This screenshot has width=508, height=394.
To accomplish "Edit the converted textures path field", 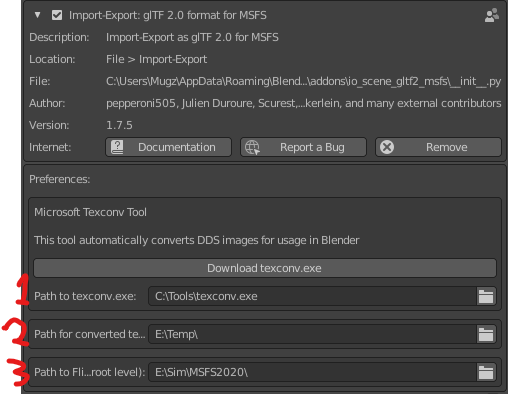I will pos(312,334).
